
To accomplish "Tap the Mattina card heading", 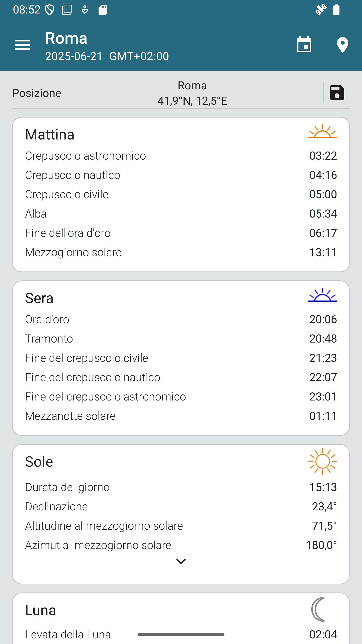I will click(50, 134).
